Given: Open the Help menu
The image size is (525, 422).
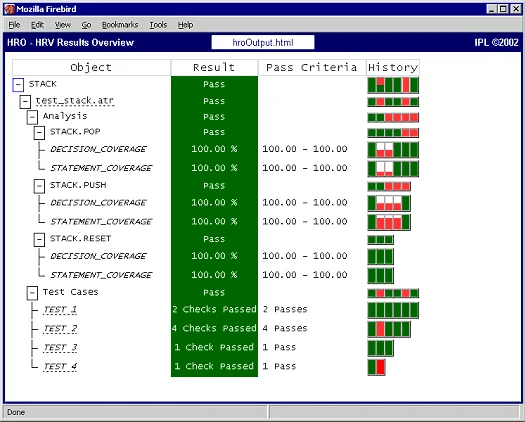Looking at the screenshot, I should (x=185, y=25).
